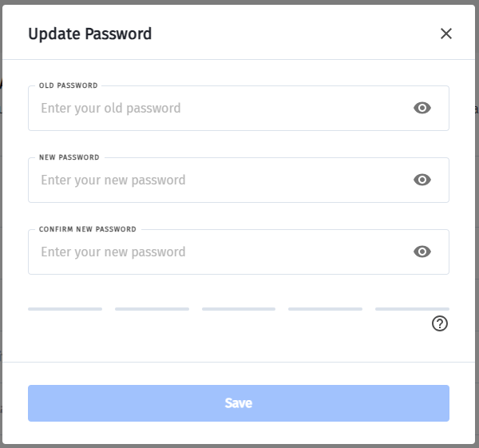Click the second password strength bar segment
This screenshot has height=448, width=479.
pos(152,308)
